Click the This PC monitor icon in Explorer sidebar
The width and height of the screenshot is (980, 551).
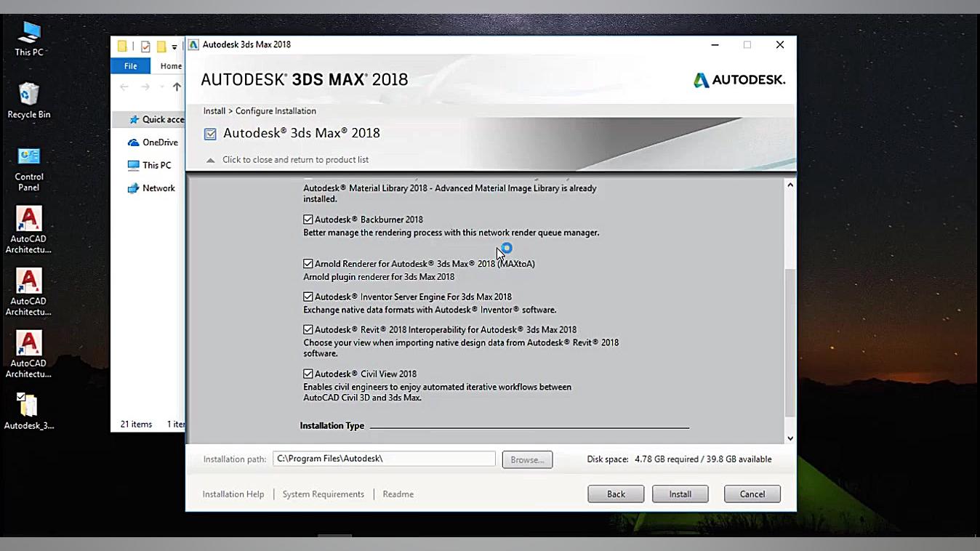pos(133,165)
